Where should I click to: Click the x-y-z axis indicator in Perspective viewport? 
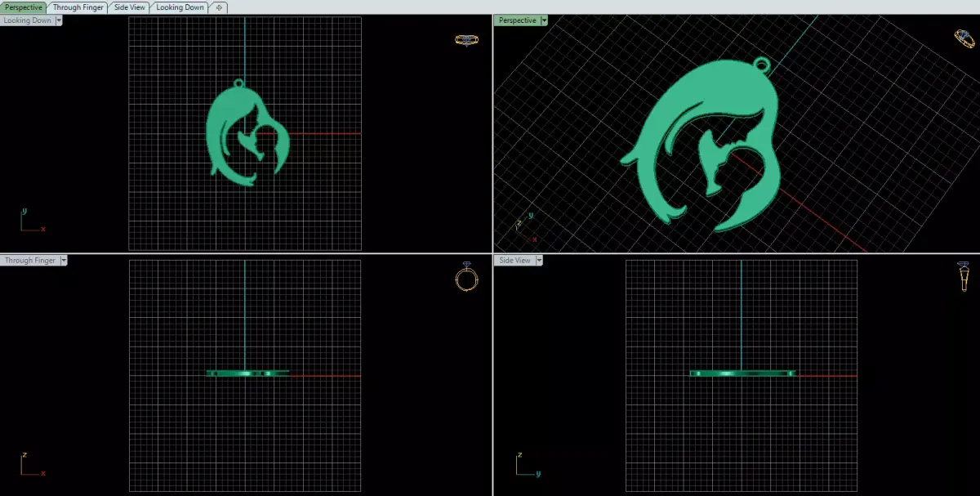pos(526,226)
